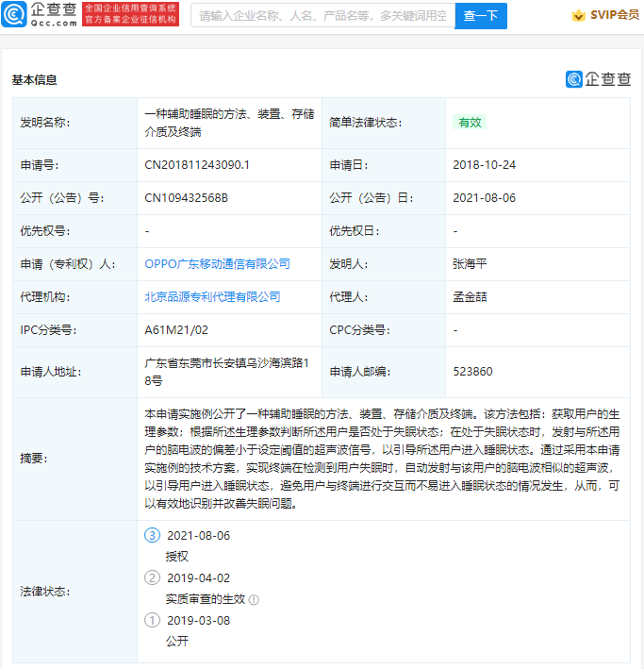This screenshot has height=669, width=644.
Task: Open OPPO广东移动通信有限公司 applicant link
Action: (x=217, y=264)
